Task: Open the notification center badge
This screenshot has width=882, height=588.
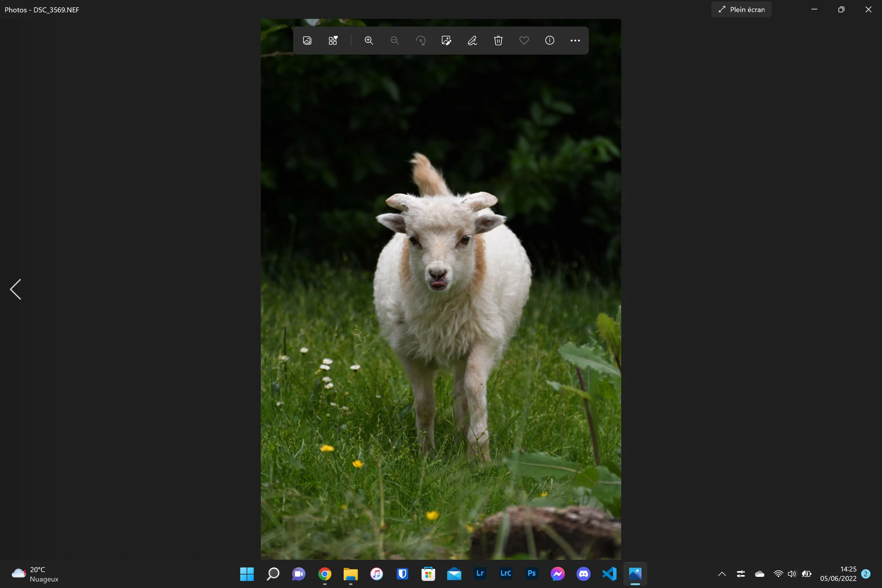Action: point(866,574)
